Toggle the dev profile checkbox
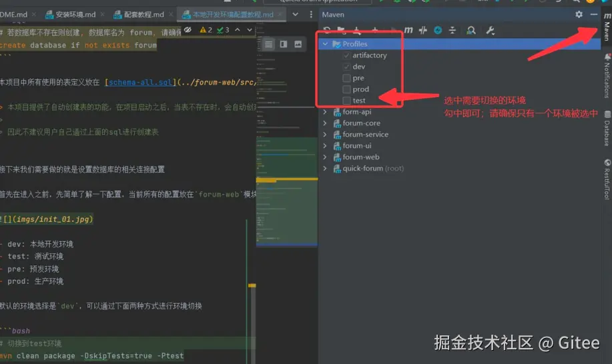 [346, 67]
